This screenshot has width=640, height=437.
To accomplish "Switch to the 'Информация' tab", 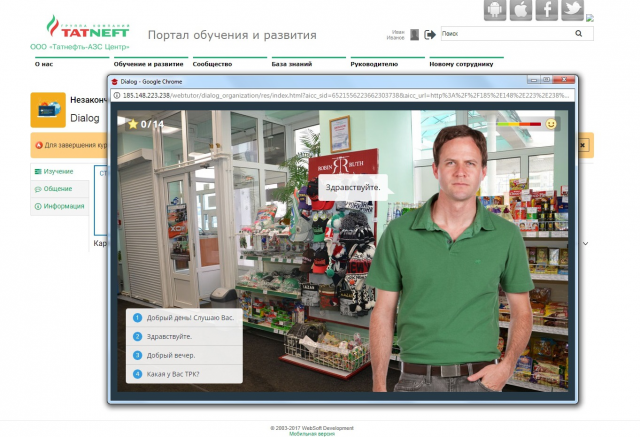I will [60, 206].
